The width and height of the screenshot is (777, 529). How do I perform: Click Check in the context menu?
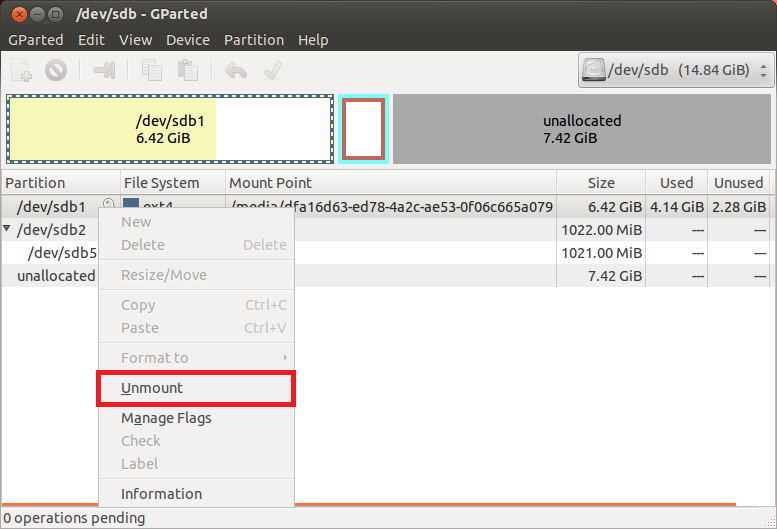(x=196, y=441)
